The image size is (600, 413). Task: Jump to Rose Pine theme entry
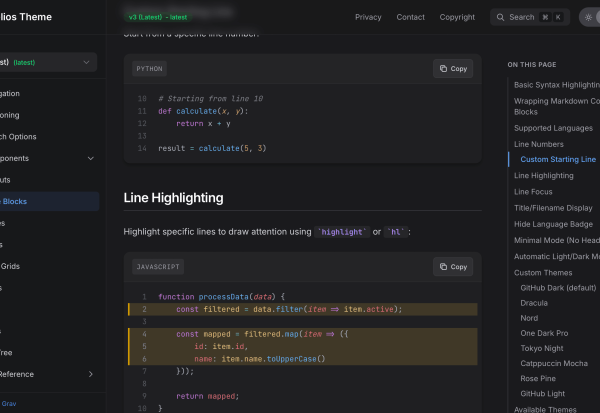tap(538, 379)
